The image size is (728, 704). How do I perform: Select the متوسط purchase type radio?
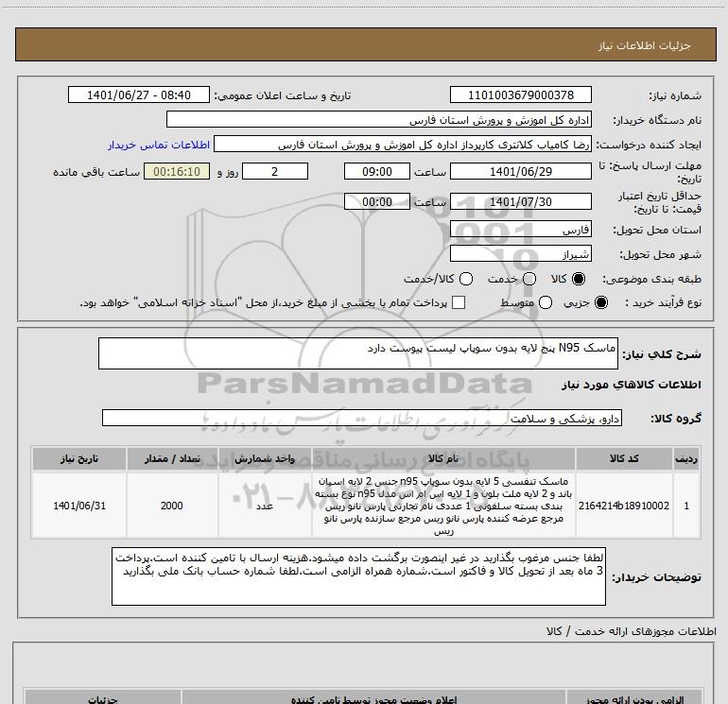tap(546, 302)
